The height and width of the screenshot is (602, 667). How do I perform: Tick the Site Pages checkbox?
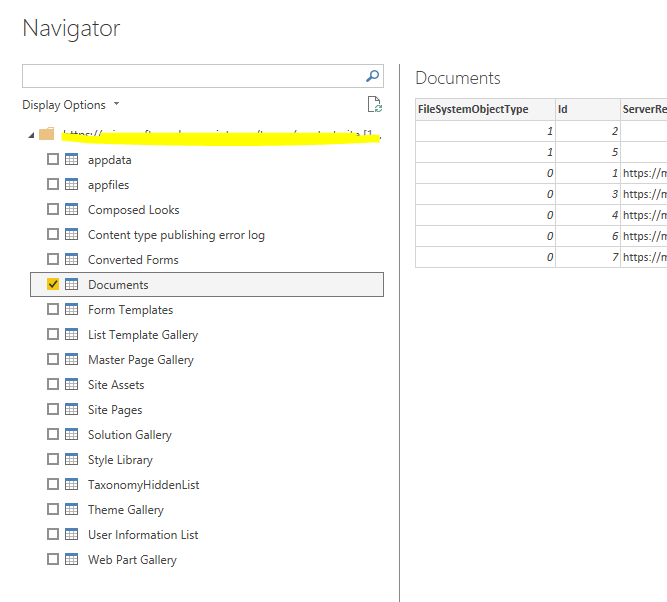tap(53, 409)
